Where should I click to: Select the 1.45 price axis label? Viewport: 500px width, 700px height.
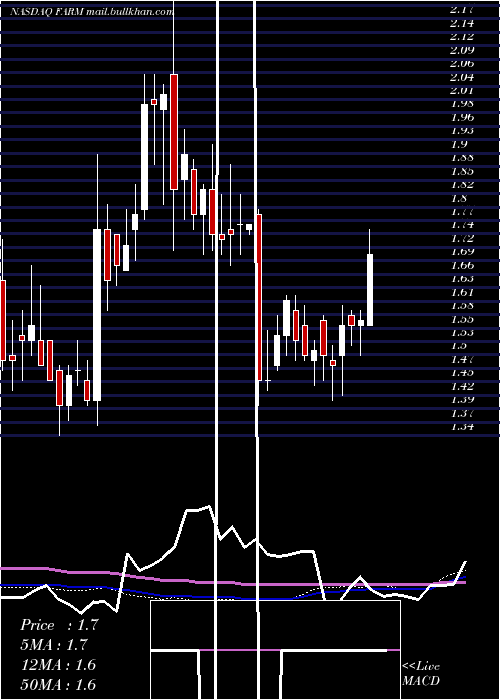pyautogui.click(x=462, y=372)
